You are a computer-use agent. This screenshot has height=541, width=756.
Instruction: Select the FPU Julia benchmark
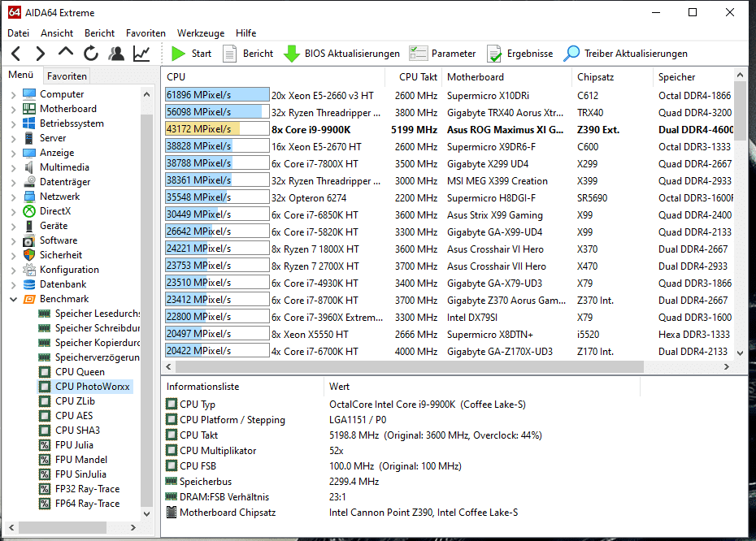coord(67,445)
